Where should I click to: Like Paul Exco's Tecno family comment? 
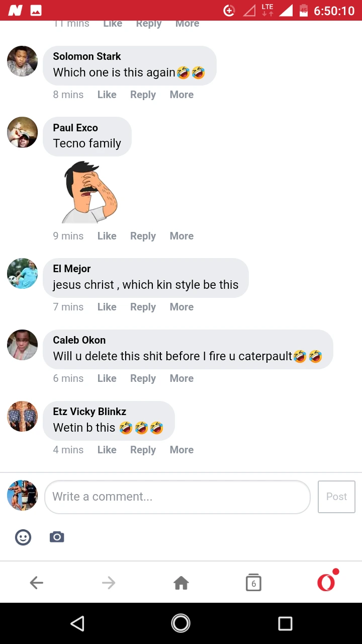107,236
